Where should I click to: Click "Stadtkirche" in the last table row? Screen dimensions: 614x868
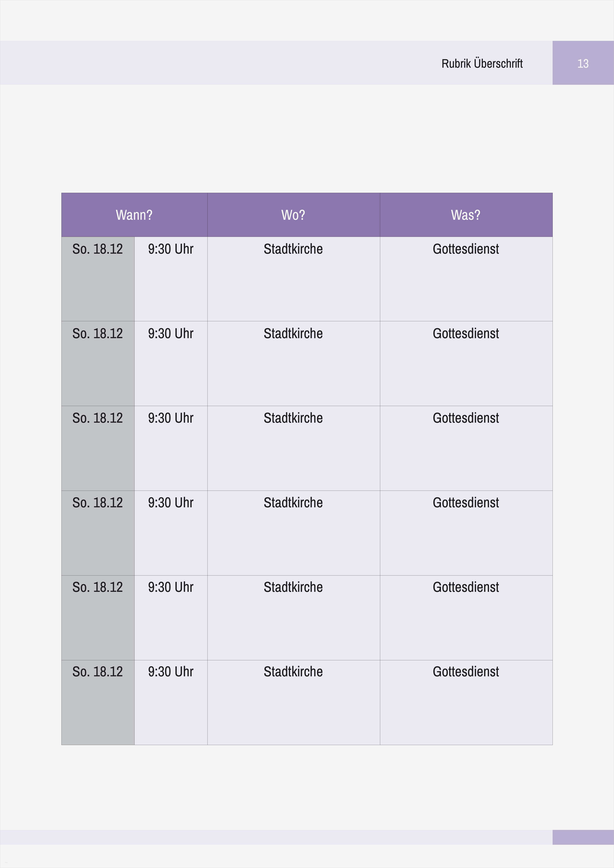pyautogui.click(x=293, y=672)
